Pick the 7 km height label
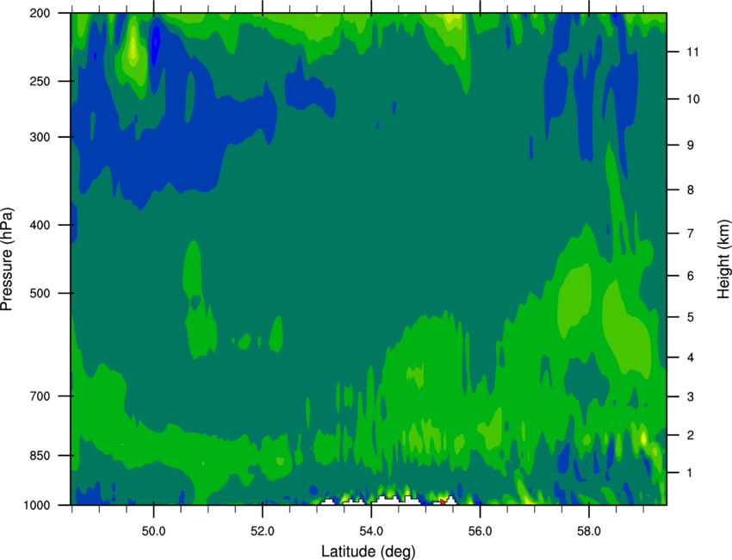 [690, 233]
